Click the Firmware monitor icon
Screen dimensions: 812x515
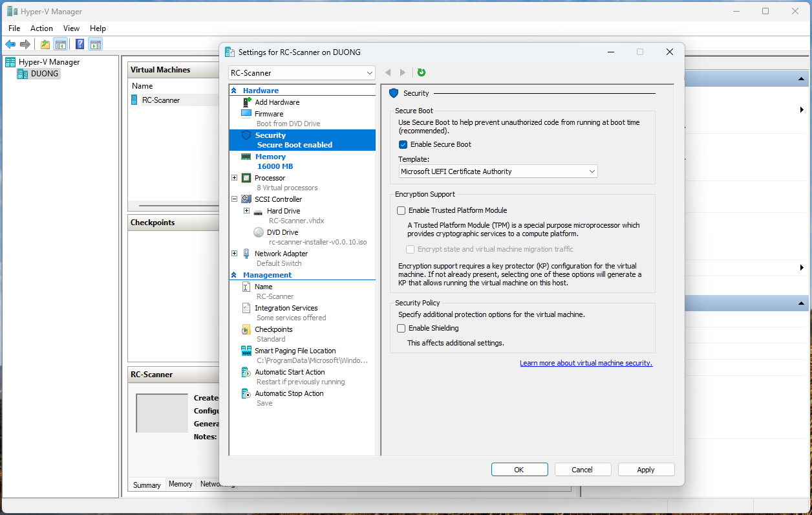[246, 113]
